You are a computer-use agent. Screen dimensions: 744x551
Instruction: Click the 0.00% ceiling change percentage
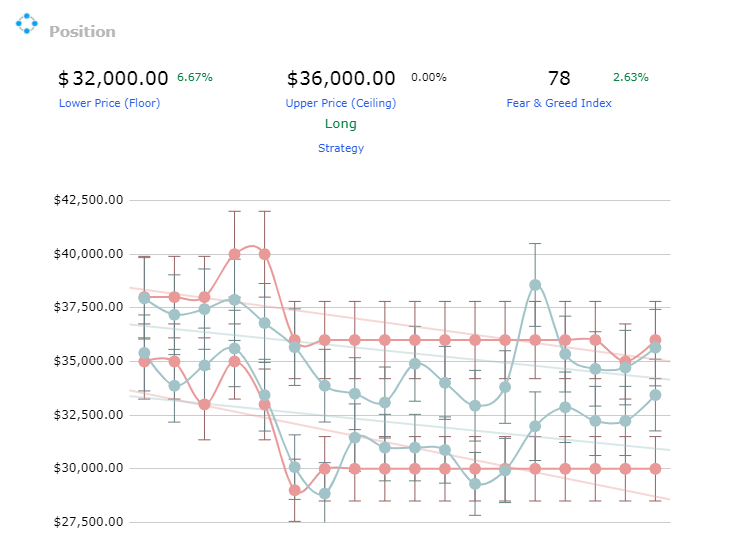pyautogui.click(x=428, y=77)
